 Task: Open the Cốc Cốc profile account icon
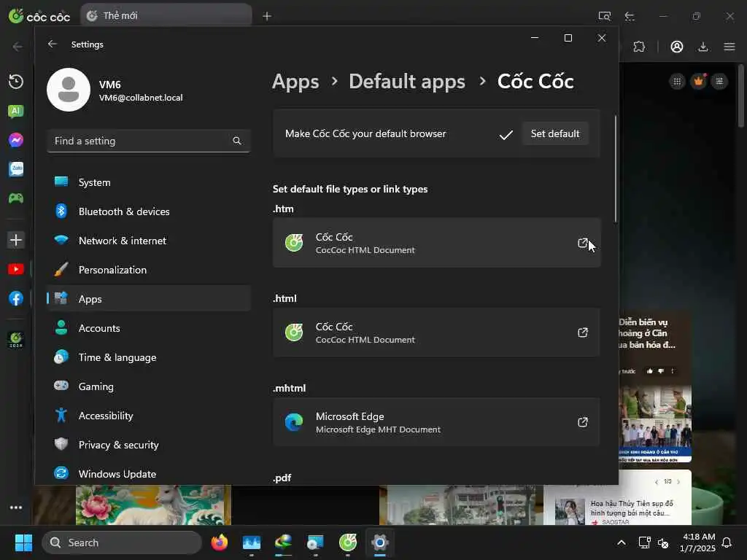click(677, 47)
